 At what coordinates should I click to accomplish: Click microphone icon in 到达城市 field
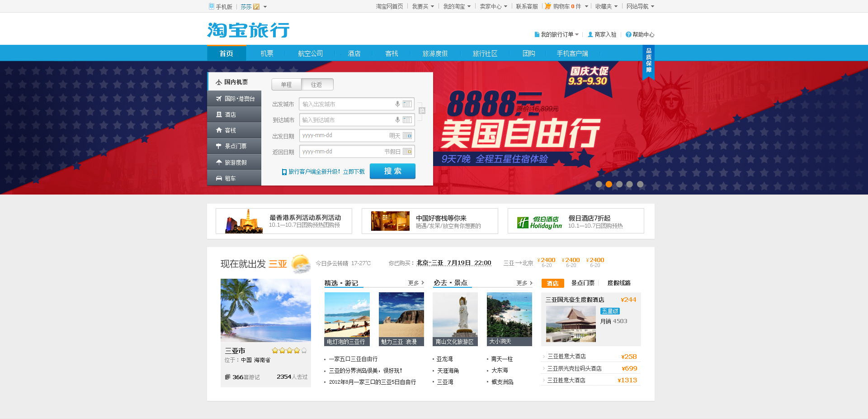[x=397, y=120]
